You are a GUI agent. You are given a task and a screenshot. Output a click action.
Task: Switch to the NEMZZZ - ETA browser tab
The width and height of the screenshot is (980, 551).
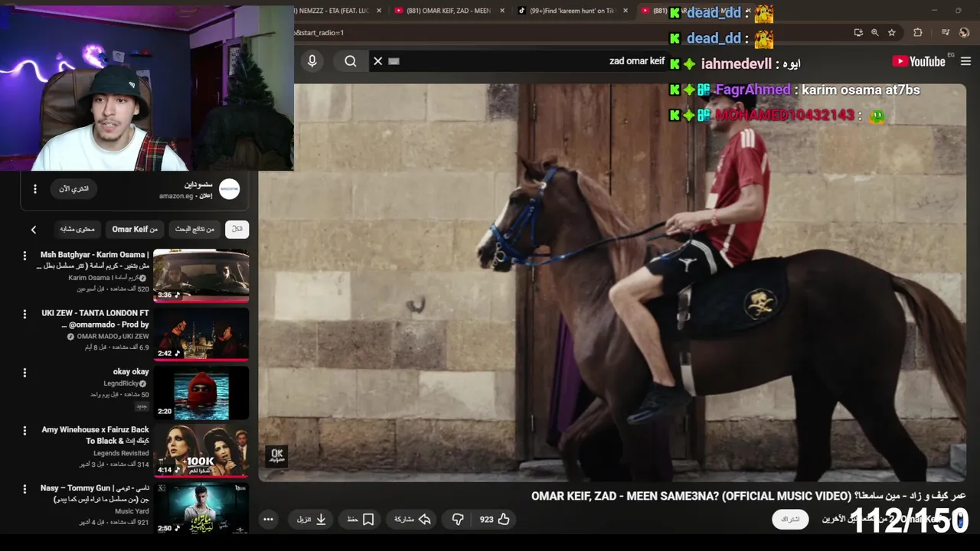point(333,11)
